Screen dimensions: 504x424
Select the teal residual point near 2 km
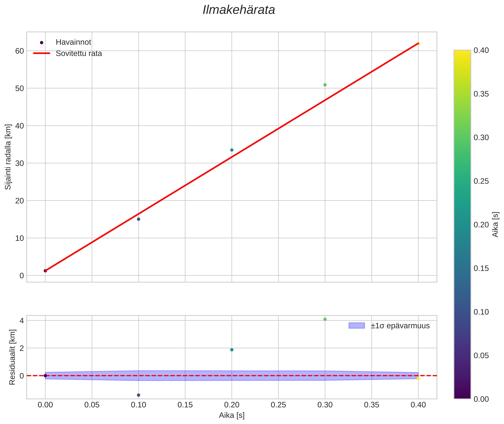coord(232,350)
